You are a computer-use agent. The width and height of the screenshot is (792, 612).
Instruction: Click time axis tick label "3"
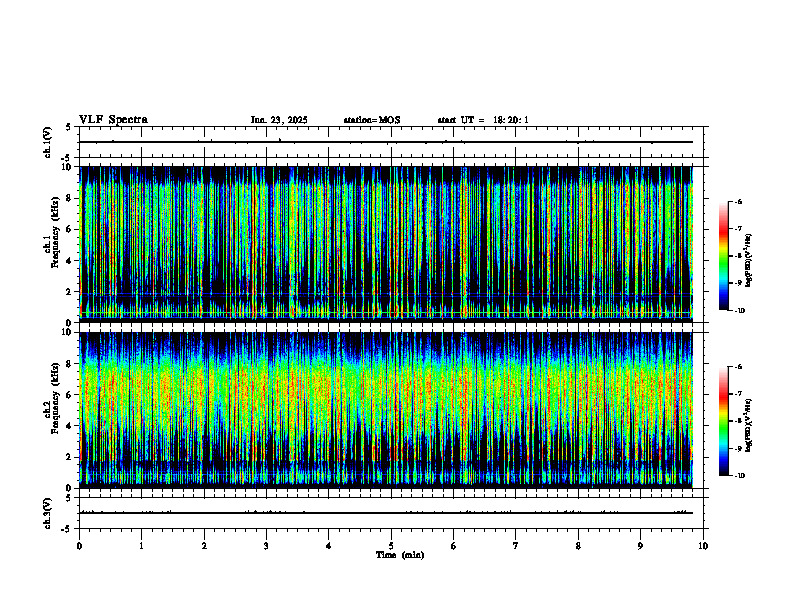point(266,546)
